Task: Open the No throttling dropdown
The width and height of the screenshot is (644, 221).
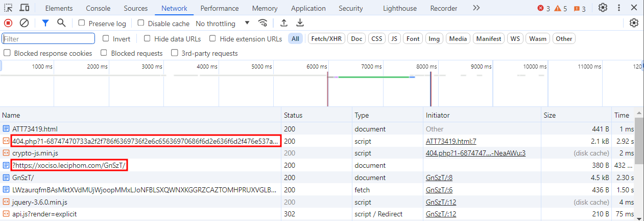Action: click(x=223, y=24)
